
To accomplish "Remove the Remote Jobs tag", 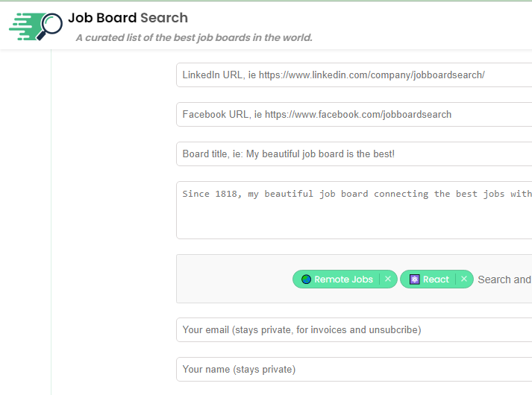I will click(388, 279).
